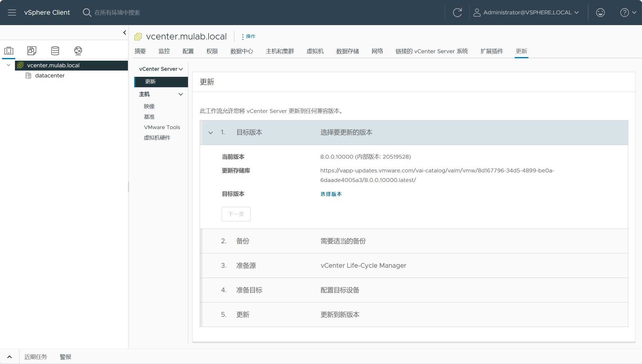The width and height of the screenshot is (642, 364).
Task: Open the hamburger navigation menu
Action: pyautogui.click(x=12, y=13)
